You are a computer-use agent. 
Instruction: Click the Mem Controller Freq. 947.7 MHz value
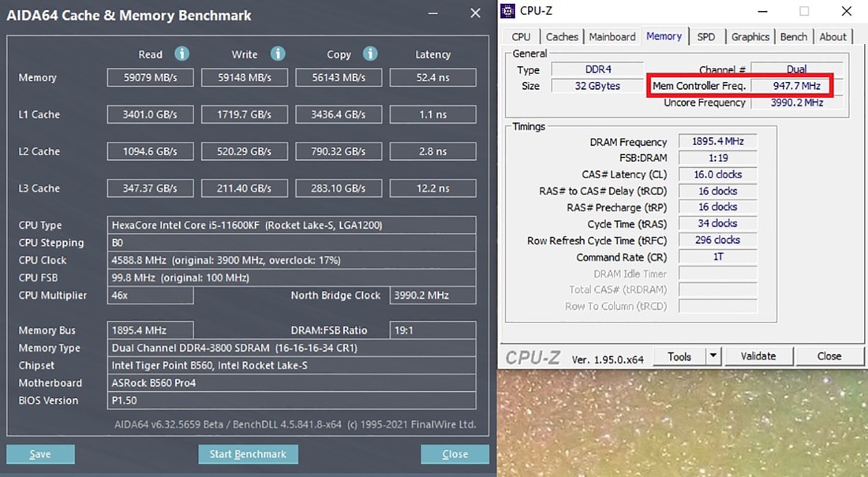pyautogui.click(x=797, y=86)
